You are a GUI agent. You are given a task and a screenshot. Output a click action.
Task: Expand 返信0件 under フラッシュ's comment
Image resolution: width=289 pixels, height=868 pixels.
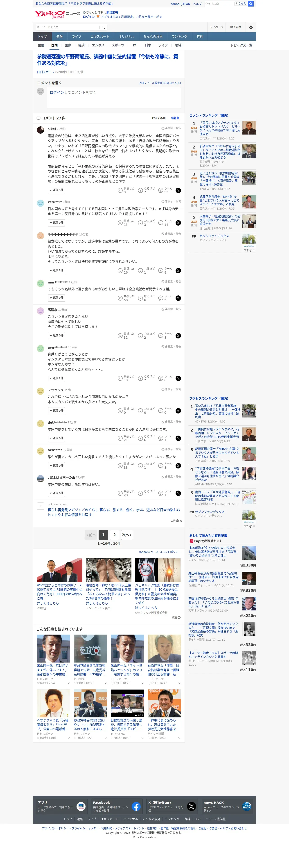pyautogui.click(x=56, y=411)
